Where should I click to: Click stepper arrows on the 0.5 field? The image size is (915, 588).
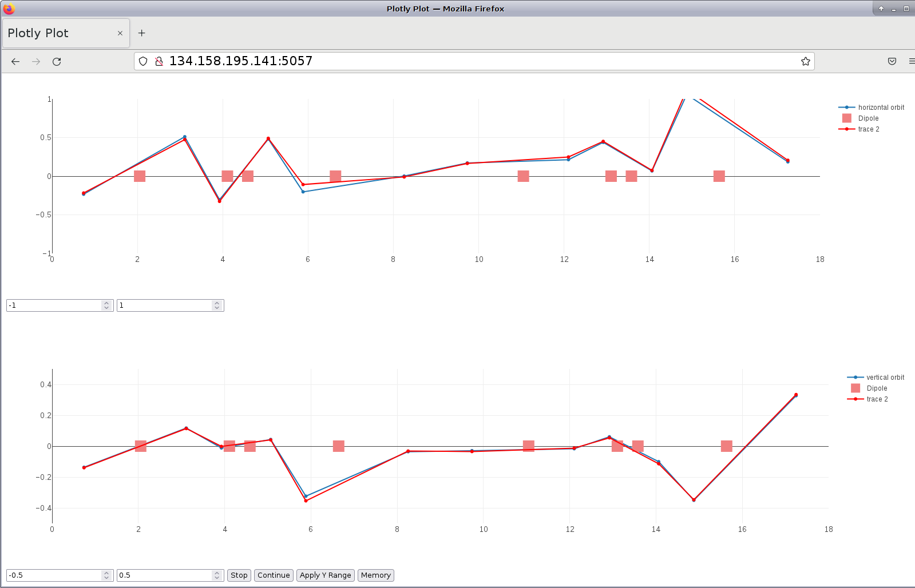pyautogui.click(x=217, y=575)
